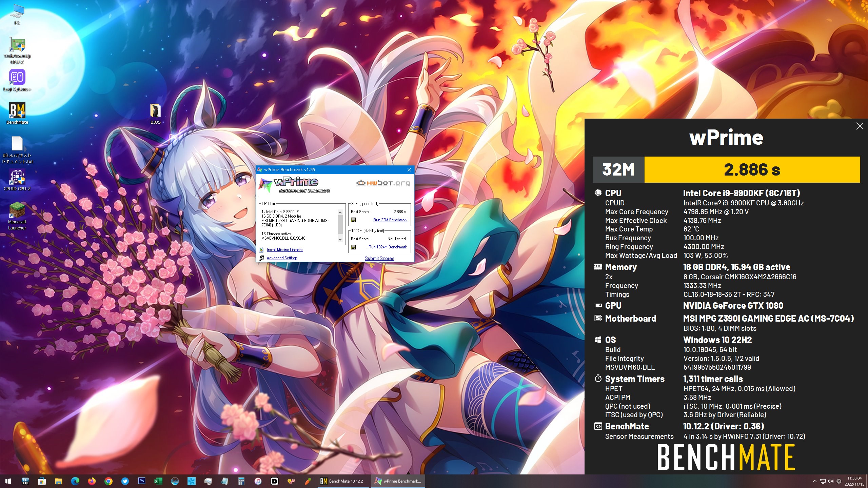Click '103 W, 53.00%' wattage value
The height and width of the screenshot is (488, 868).
[706, 256]
